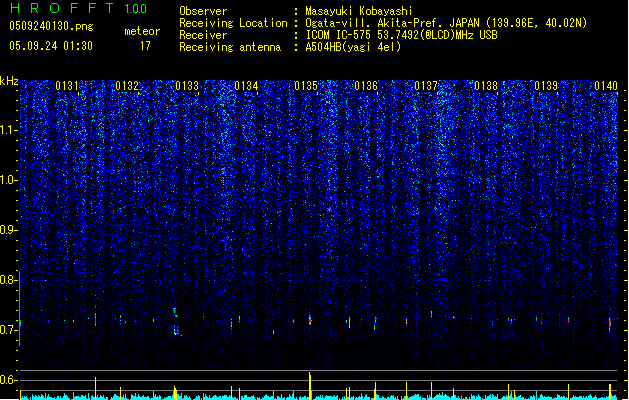Click the 0.6 frequency axis label
The width and height of the screenshot is (629, 400).
click(x=9, y=380)
